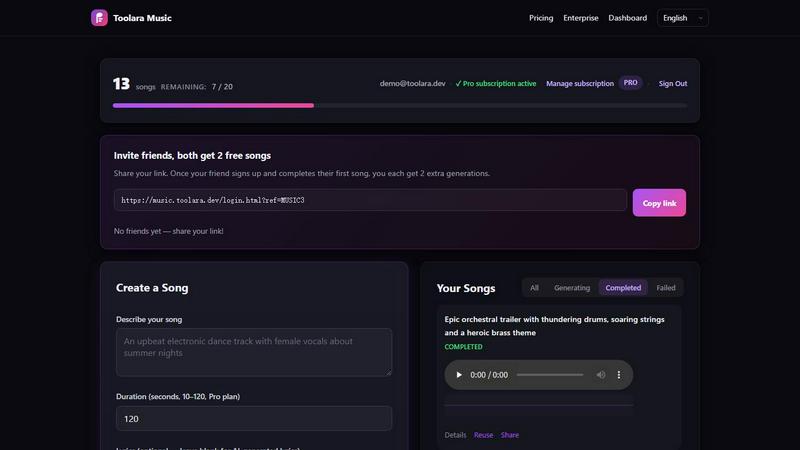Open Details for the epic orchestral song
Screen dimensions: 800x450
tap(455, 435)
